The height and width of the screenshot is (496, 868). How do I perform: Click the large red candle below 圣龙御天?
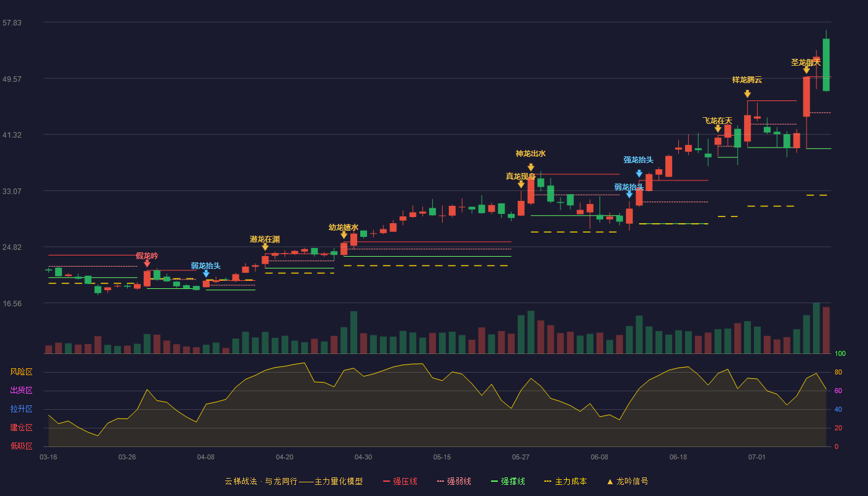pos(807,97)
